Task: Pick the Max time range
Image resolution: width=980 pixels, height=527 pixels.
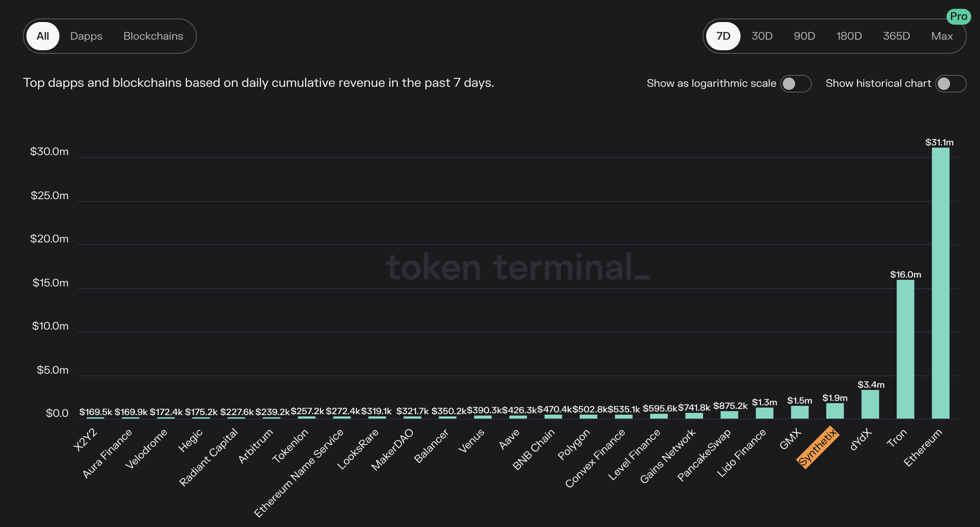Action: tap(942, 36)
